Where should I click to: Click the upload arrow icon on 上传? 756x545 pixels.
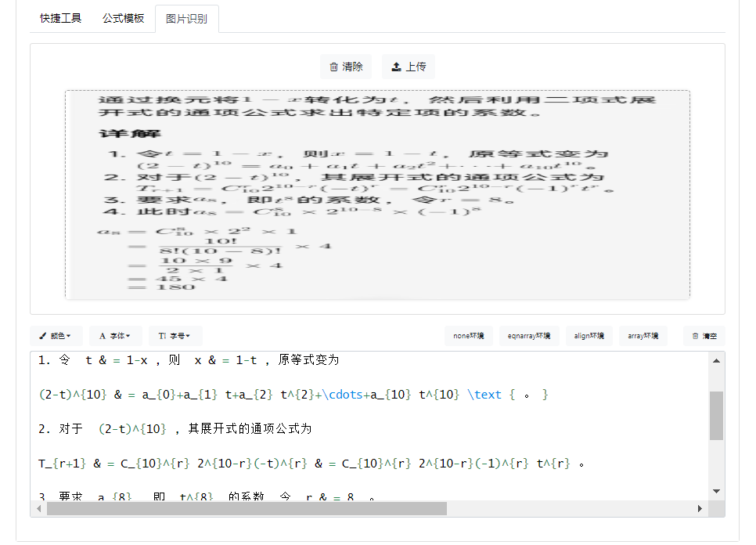tap(396, 67)
